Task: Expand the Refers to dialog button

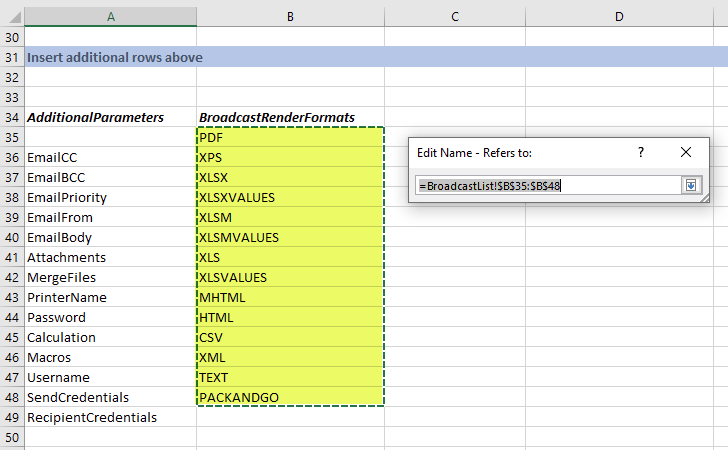Action: click(691, 186)
